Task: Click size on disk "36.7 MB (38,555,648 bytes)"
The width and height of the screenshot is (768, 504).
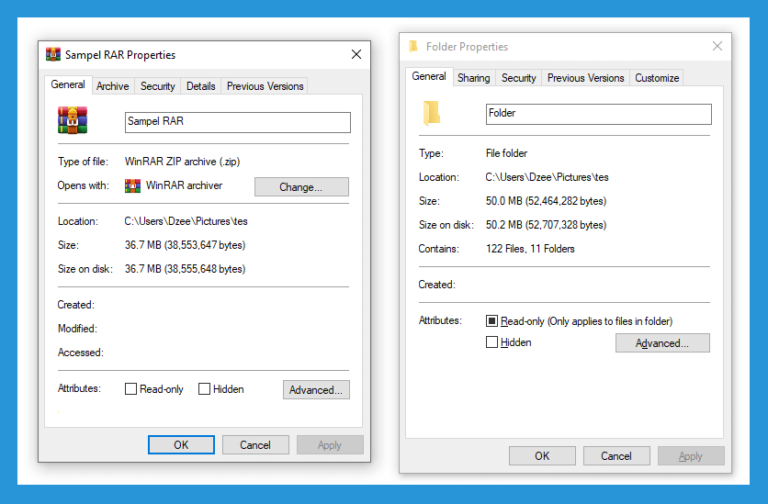Action: [185, 269]
